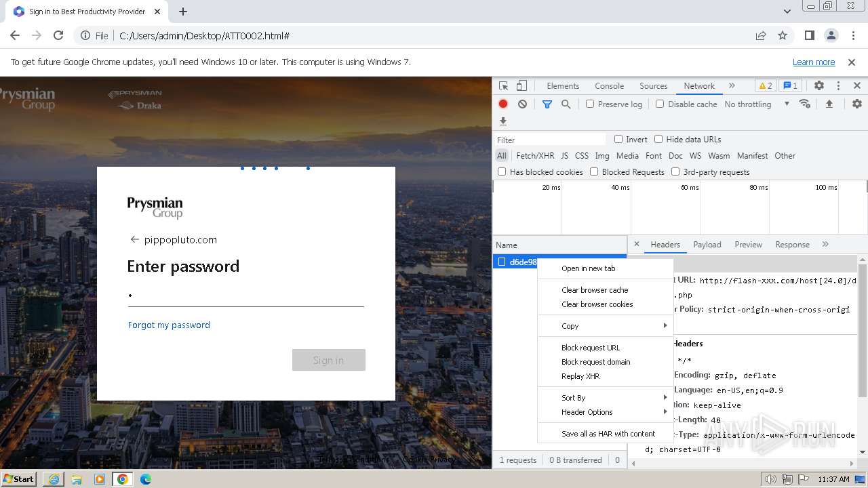The image size is (868, 488).
Task: Check Has blocked cookies
Action: 502,171
